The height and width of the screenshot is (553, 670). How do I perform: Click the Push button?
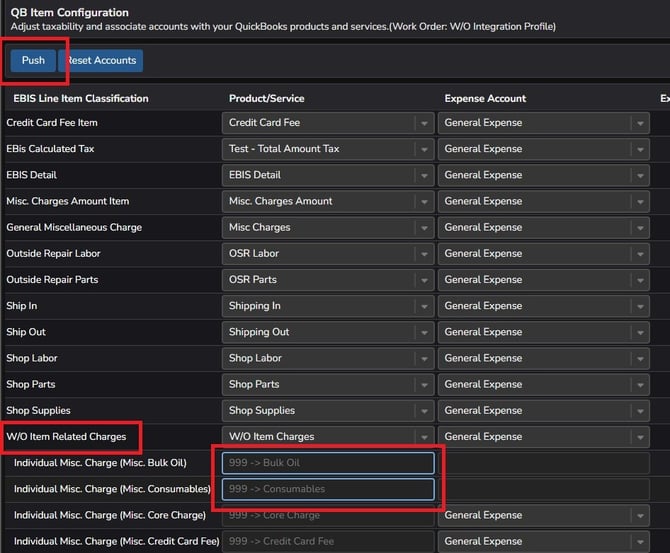click(33, 61)
